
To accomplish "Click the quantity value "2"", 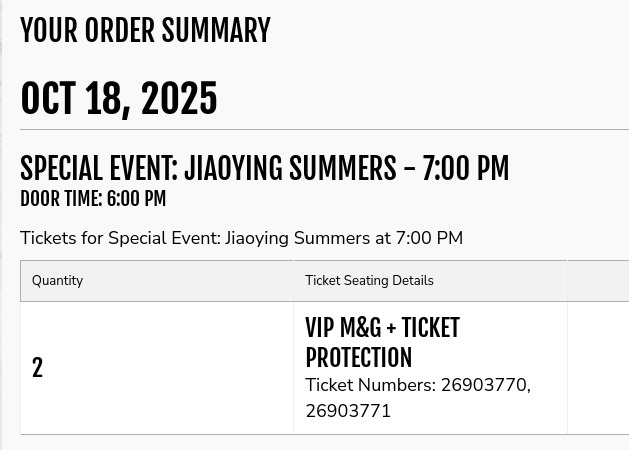I will tap(37, 368).
